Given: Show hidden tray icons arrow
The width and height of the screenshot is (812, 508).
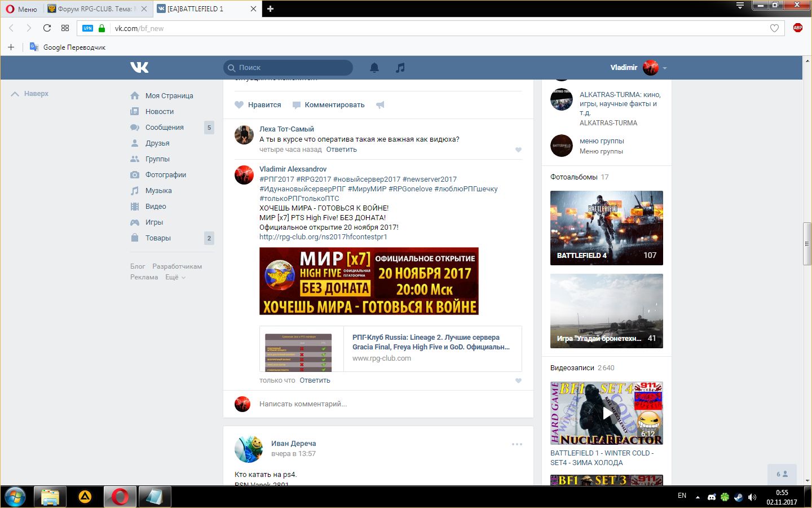Looking at the screenshot, I should pos(698,497).
